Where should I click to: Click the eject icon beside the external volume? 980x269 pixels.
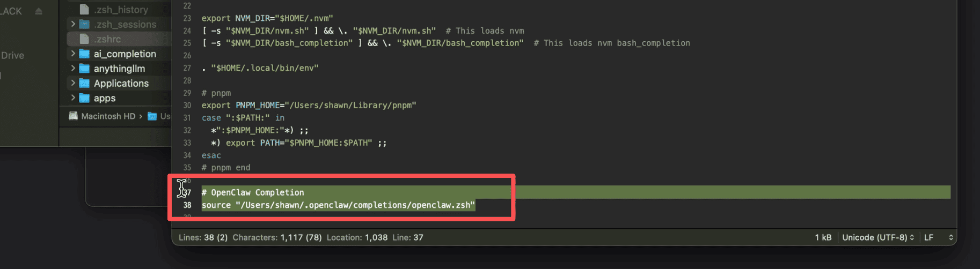coord(39,11)
